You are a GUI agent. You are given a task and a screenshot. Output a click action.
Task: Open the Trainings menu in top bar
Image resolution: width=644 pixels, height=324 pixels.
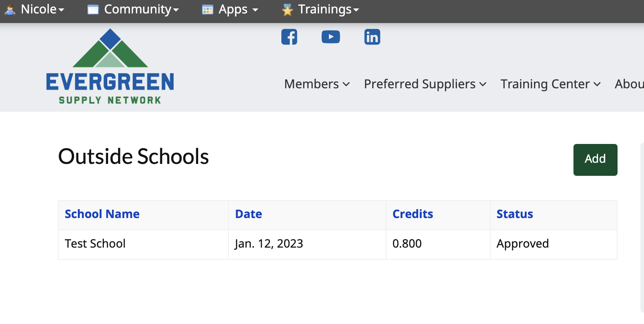pos(329,9)
